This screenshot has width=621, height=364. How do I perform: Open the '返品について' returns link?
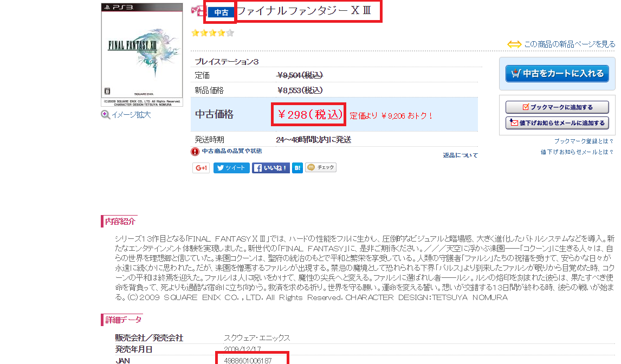point(460,155)
